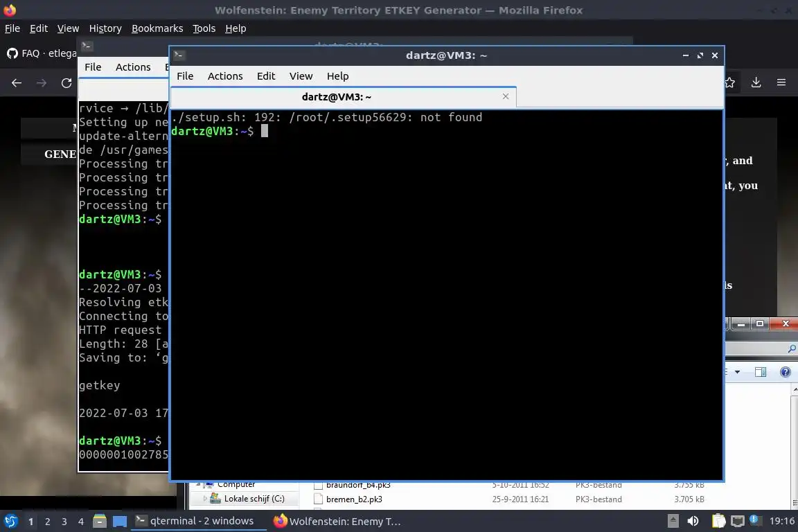
Task: Click the background terminal's title bar icon
Action: tap(87, 46)
